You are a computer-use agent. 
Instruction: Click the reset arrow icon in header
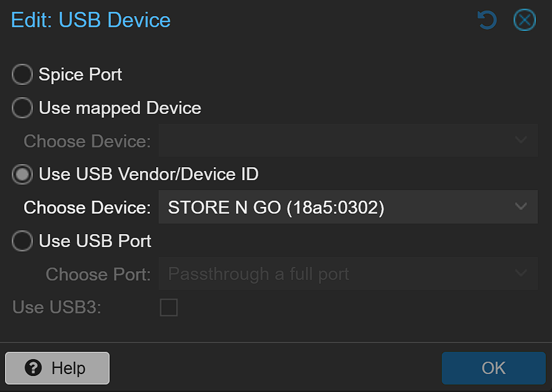click(x=487, y=20)
